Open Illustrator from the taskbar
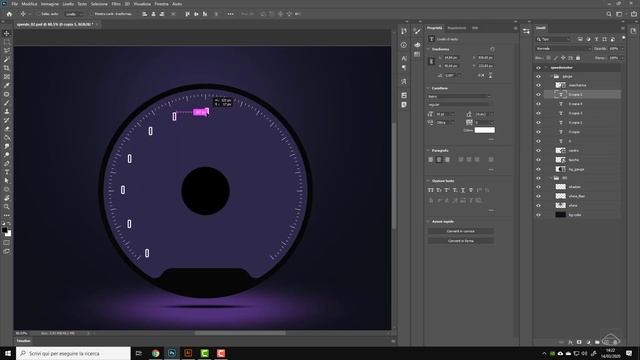The image size is (640, 360). point(188,353)
